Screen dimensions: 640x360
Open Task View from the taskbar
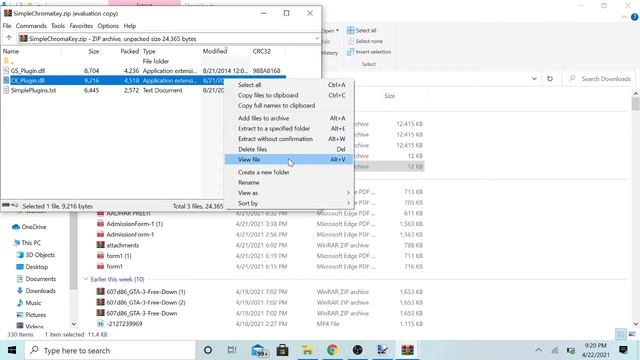232,350
